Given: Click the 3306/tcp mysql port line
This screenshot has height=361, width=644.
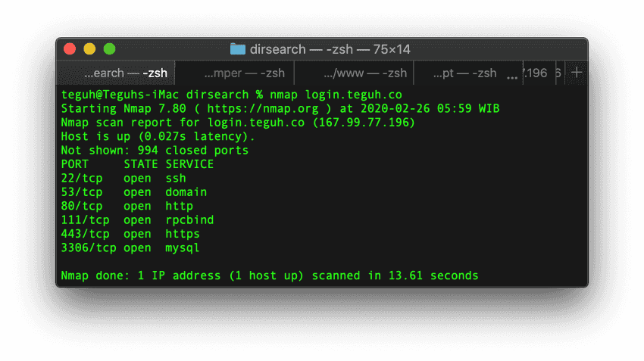Looking at the screenshot, I should pos(130,247).
